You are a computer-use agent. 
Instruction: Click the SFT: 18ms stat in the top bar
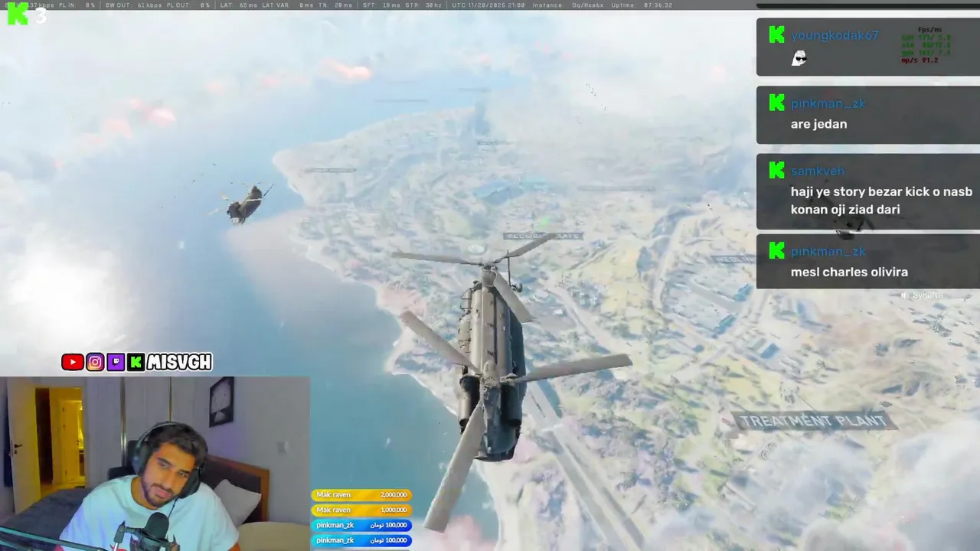tap(381, 5)
